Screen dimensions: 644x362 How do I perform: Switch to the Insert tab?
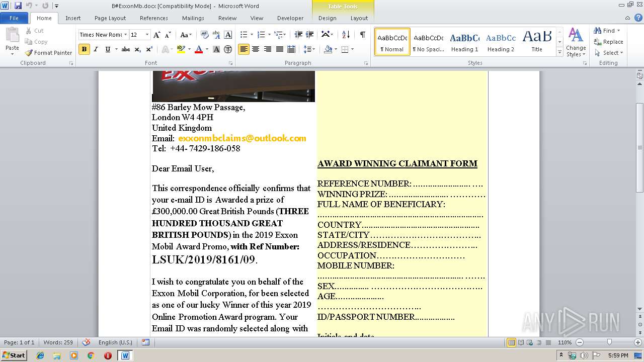tap(73, 18)
